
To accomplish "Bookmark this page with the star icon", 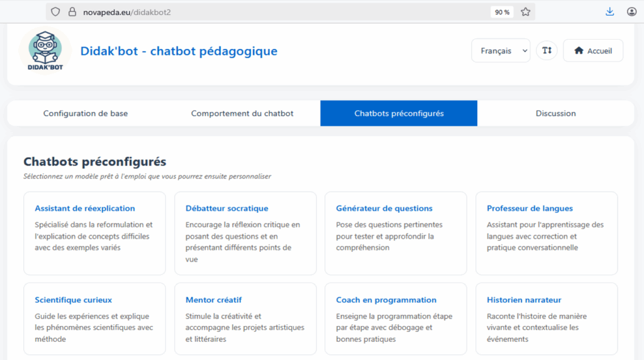I will click(525, 12).
